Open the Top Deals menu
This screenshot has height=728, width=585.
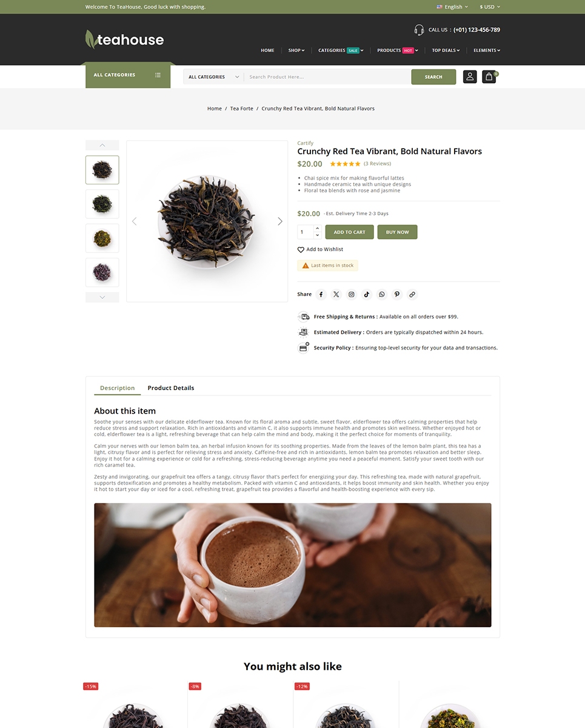point(446,50)
